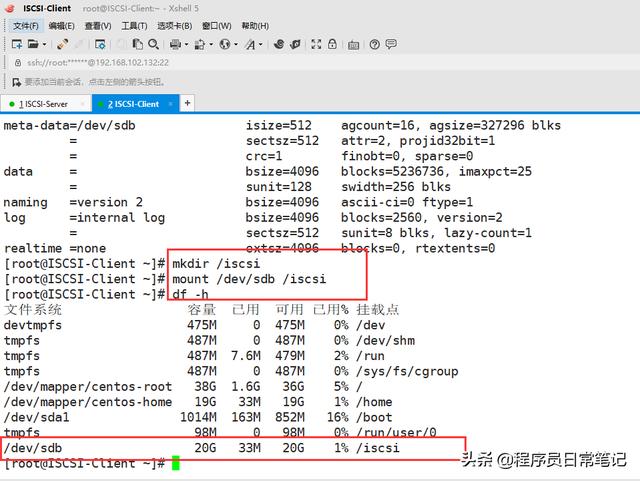Click the Open Session folder icon

click(x=33, y=44)
